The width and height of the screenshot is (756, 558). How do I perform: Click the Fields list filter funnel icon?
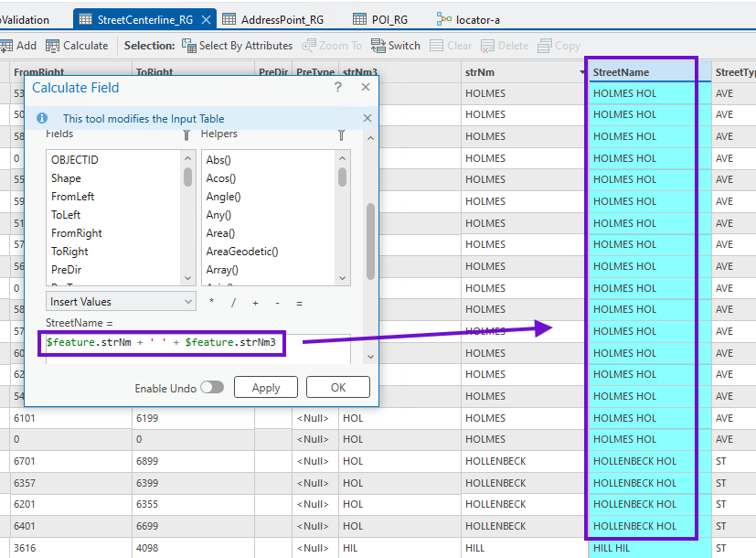point(186,134)
